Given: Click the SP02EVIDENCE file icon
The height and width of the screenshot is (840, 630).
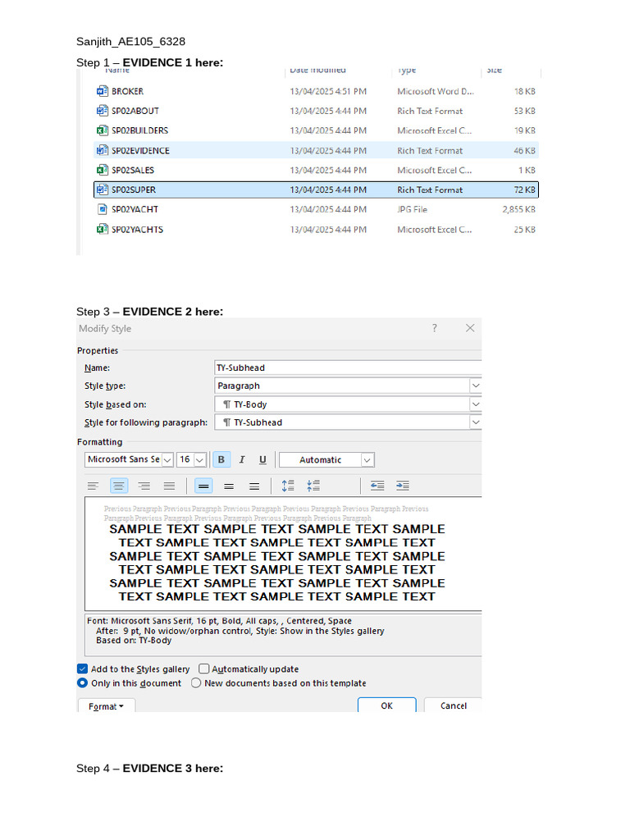Looking at the screenshot, I should coord(102,151).
